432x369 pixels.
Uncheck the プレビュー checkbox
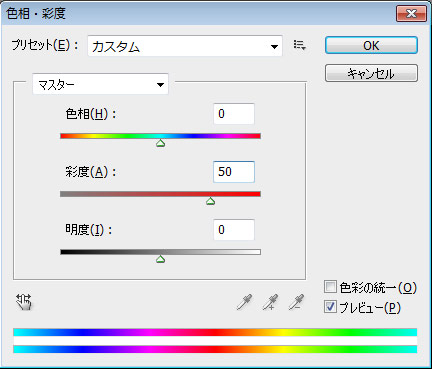330,307
